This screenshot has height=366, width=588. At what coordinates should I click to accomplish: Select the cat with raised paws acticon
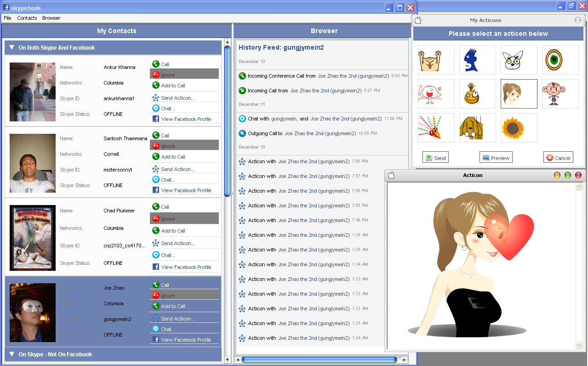tap(436, 60)
